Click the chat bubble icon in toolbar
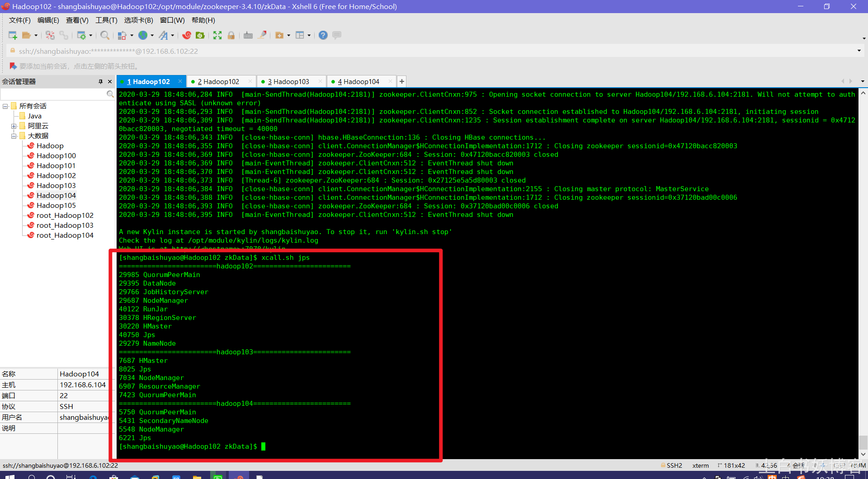The height and width of the screenshot is (479, 868). (x=337, y=35)
